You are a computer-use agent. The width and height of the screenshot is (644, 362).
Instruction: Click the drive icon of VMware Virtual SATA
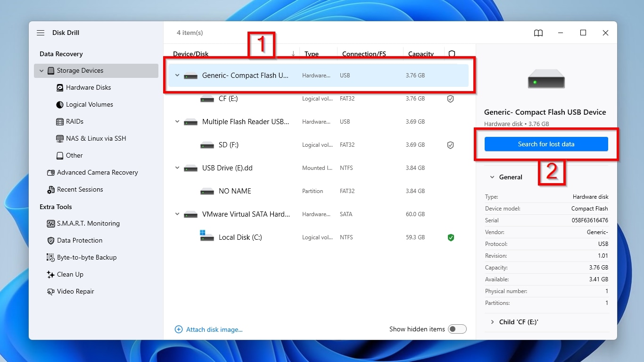(x=190, y=215)
